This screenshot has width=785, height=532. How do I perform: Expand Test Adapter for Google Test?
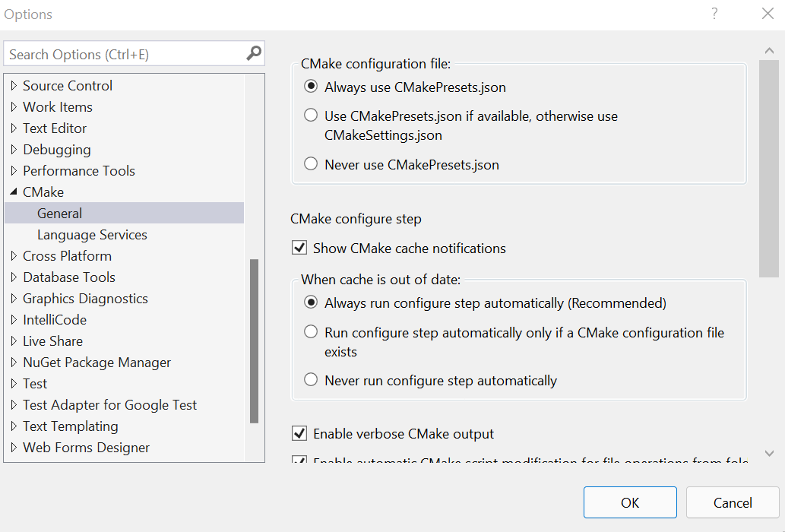click(13, 404)
